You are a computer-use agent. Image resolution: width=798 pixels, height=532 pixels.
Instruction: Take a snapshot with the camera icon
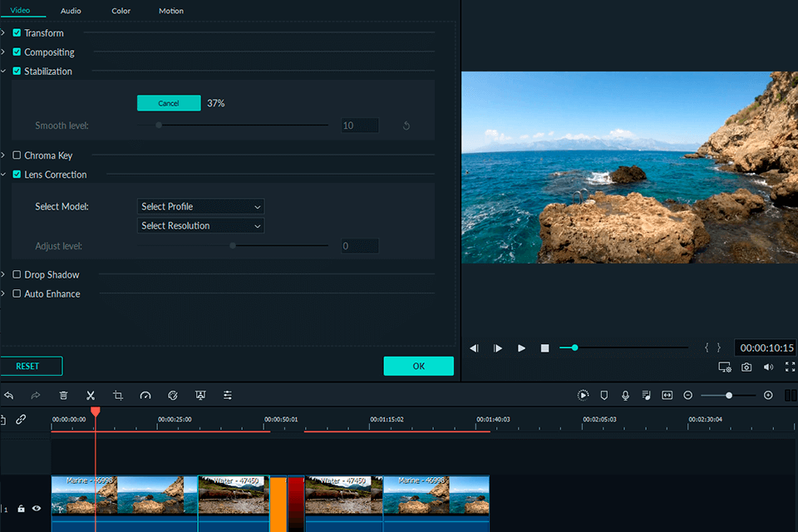[x=746, y=367]
